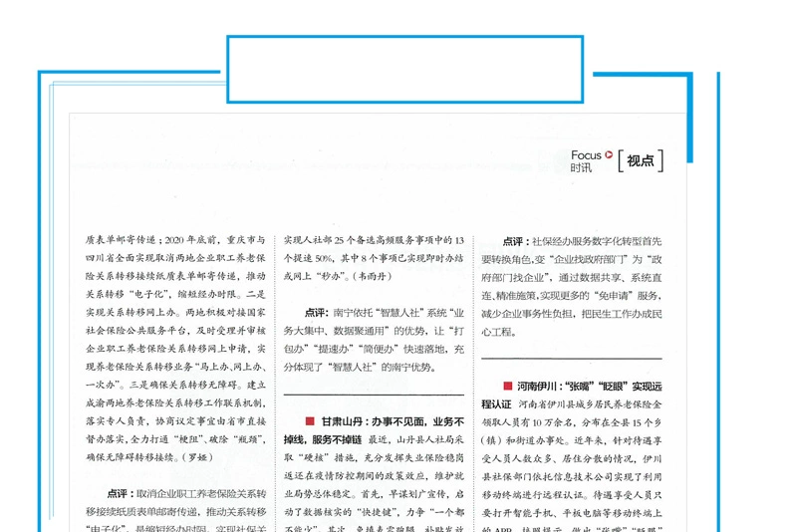Click the author name (罗娅)

click(222, 456)
